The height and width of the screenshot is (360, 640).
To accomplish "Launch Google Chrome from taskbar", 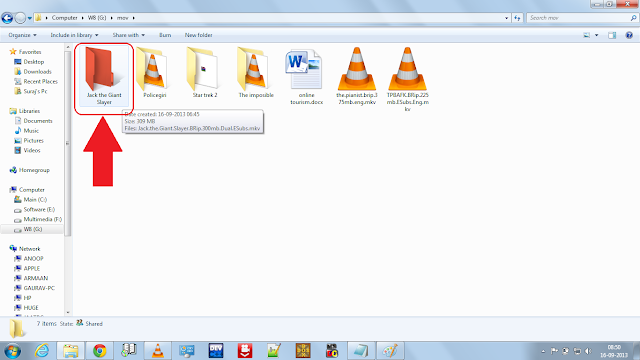I will click(x=100, y=351).
